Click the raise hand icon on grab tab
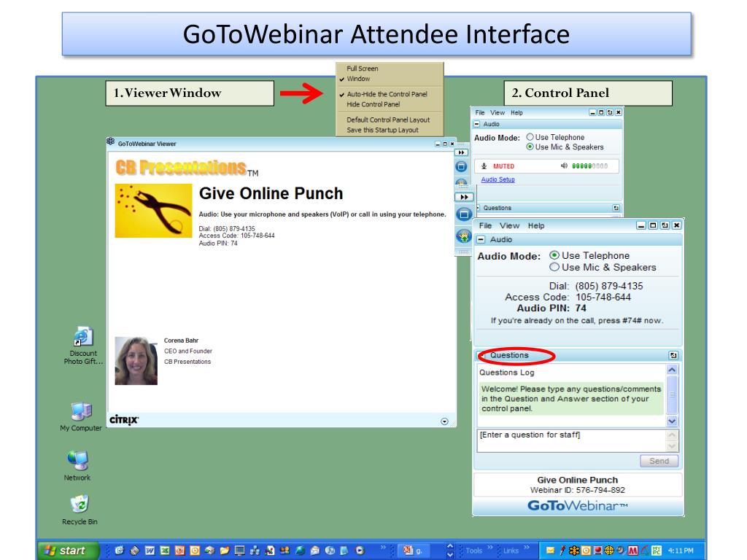Image resolution: width=747 pixels, height=560 pixels. point(463,236)
